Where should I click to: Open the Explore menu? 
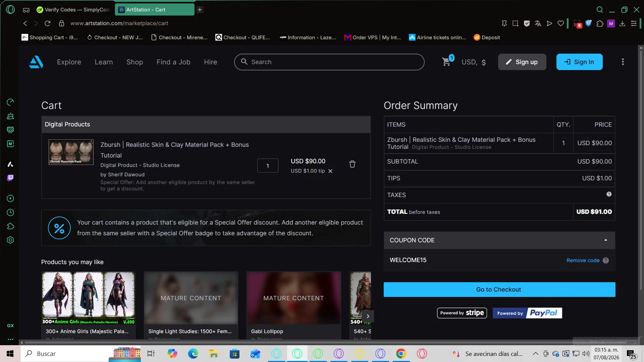click(69, 62)
